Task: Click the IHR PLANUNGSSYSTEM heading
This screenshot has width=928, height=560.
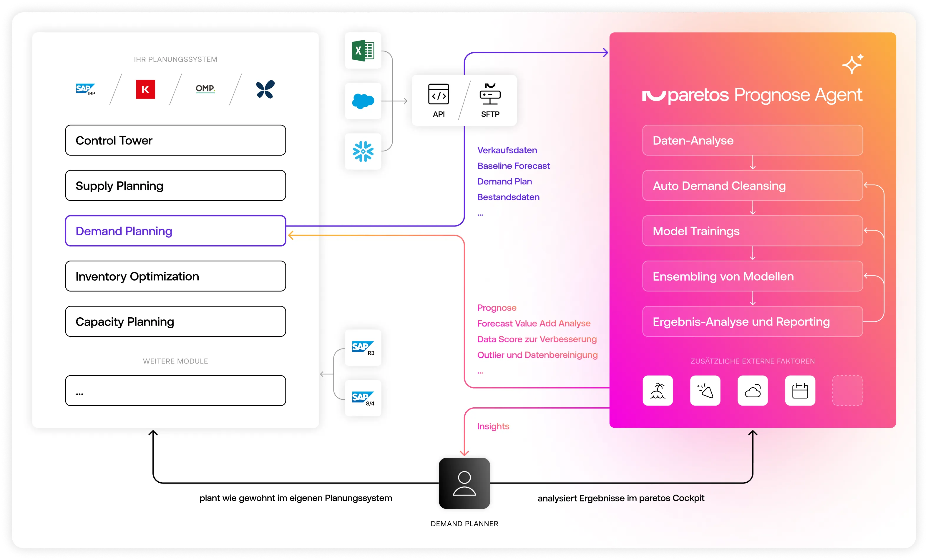Action: 175,59
